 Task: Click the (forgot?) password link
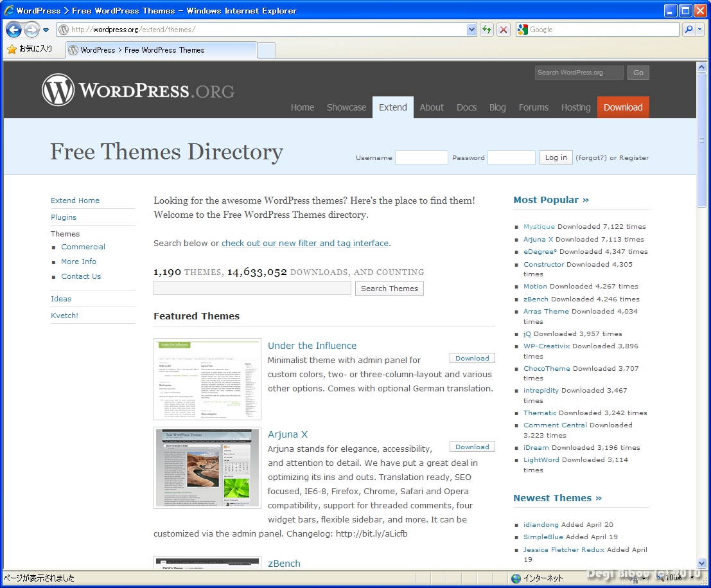tap(592, 158)
